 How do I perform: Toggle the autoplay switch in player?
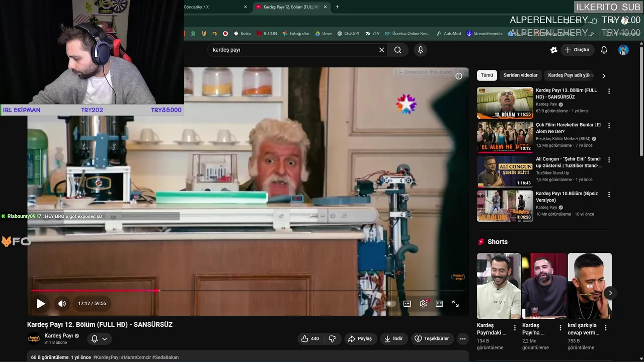click(391, 304)
